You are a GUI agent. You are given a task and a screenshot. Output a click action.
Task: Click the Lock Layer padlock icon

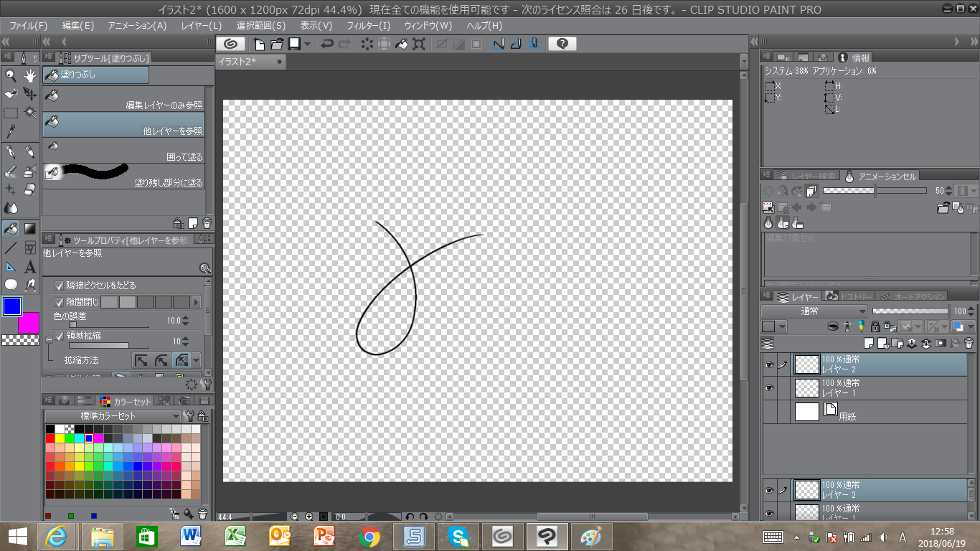click(874, 327)
